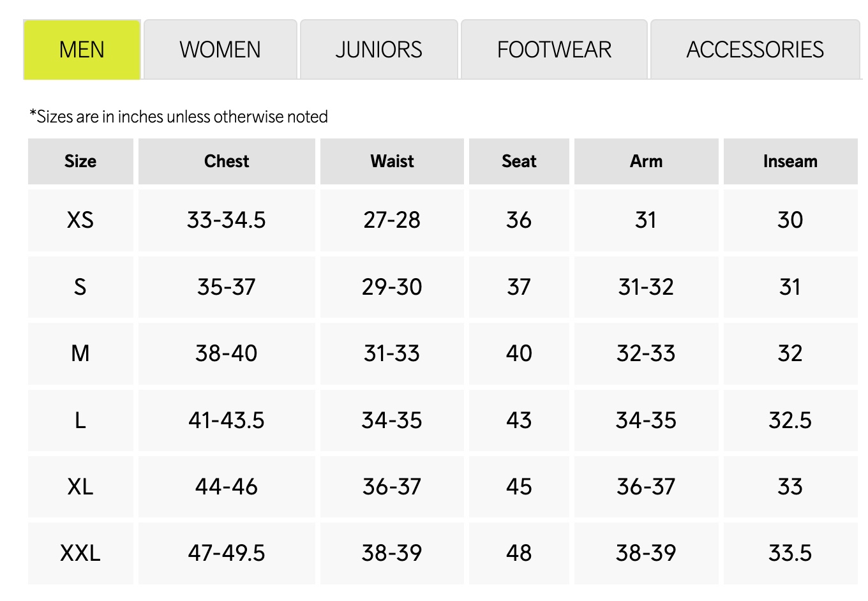Image resolution: width=868 pixels, height=601 pixels.
Task: Click the Chest column header
Action: coord(227,161)
